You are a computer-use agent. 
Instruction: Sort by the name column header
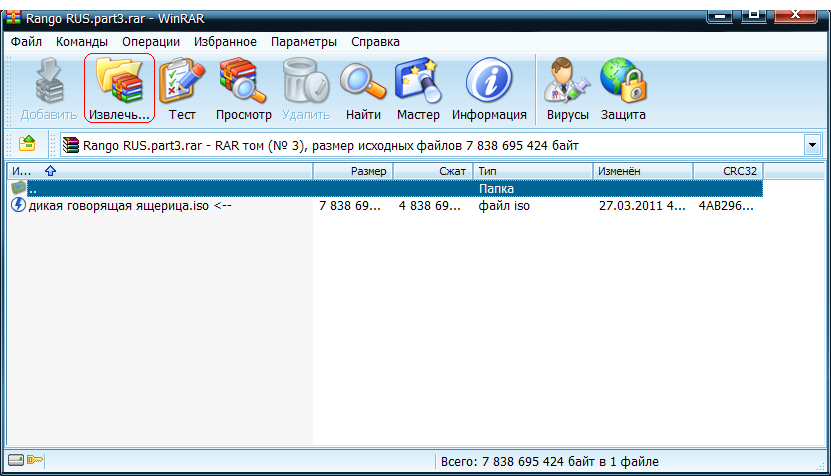pyautogui.click(x=160, y=171)
